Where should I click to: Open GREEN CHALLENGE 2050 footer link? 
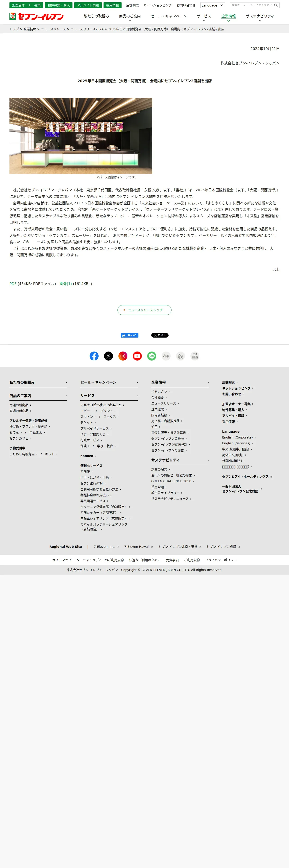coord(173,481)
